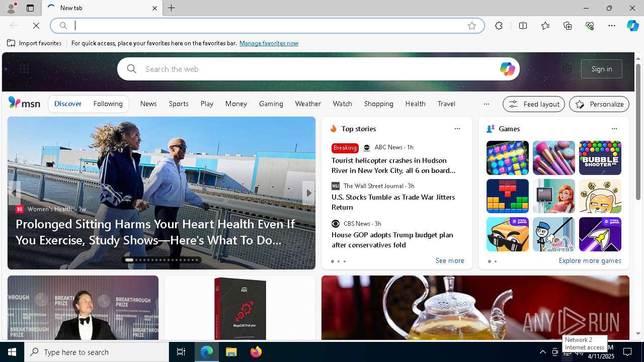Open Task View on taskbar
This screenshot has width=644, height=362.
click(x=181, y=352)
